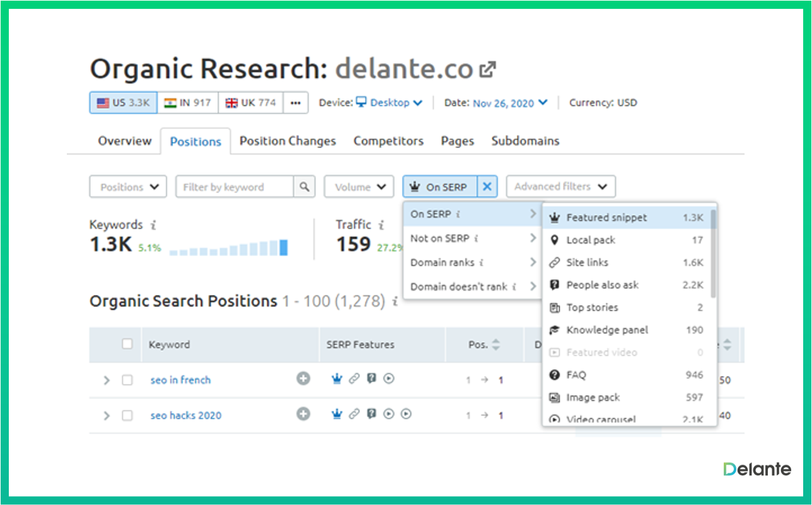
Task: Click info icon beside Organic Search Positions
Action: pos(395,301)
